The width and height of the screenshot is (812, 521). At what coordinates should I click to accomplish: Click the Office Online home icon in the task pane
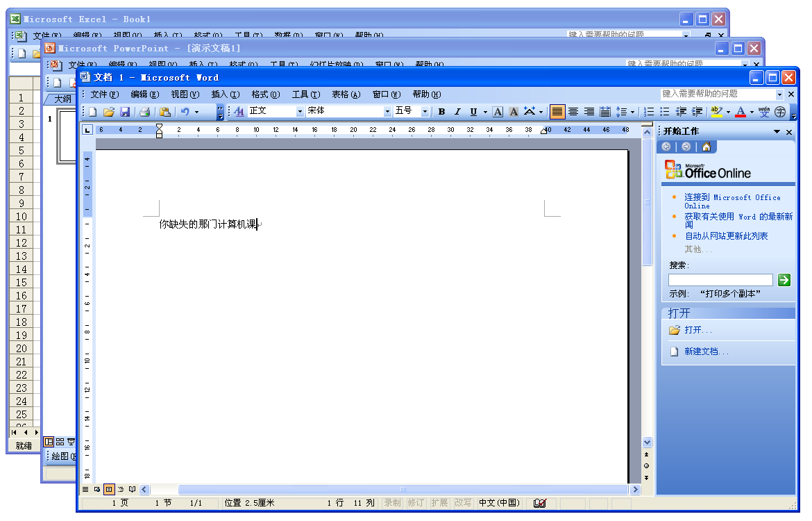(706, 147)
